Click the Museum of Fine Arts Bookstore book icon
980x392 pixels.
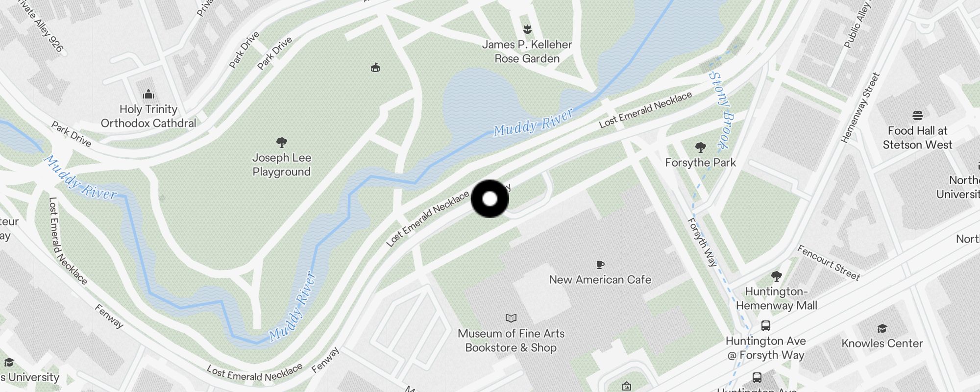click(x=511, y=318)
